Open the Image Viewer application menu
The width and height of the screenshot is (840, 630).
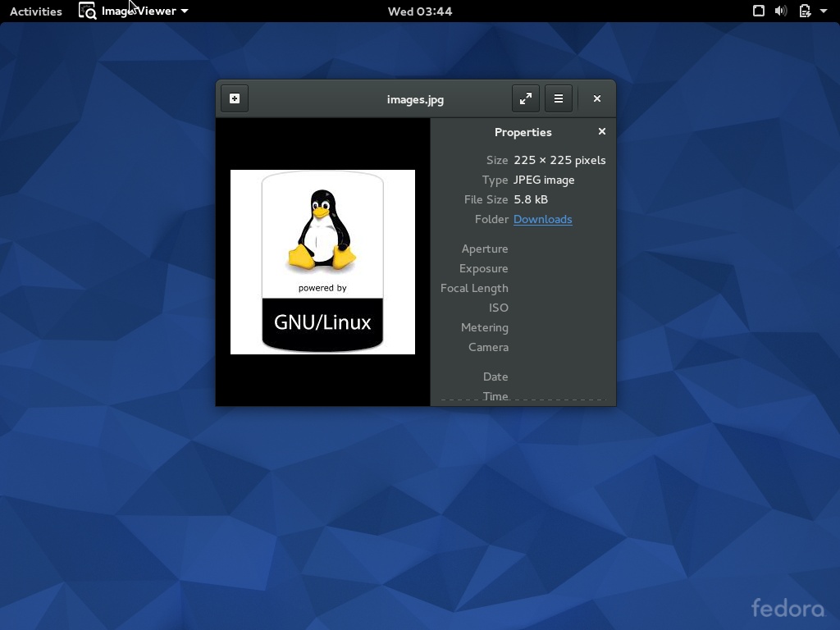(139, 11)
